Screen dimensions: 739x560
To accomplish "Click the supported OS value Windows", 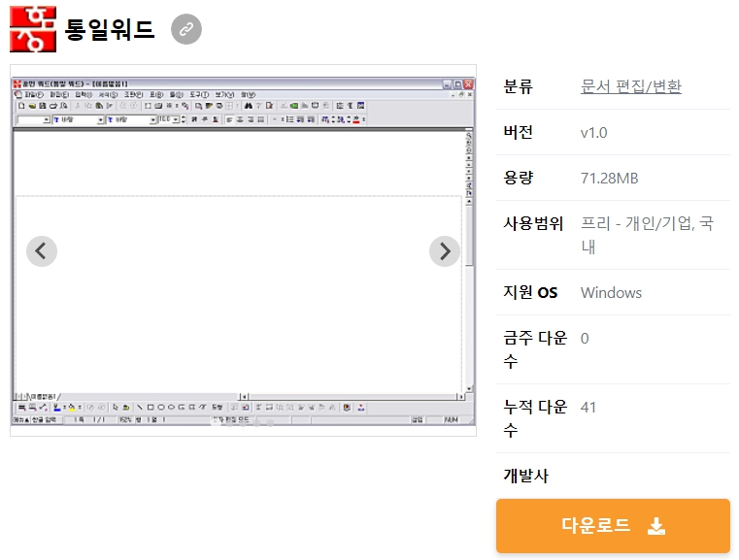I will coord(611,293).
